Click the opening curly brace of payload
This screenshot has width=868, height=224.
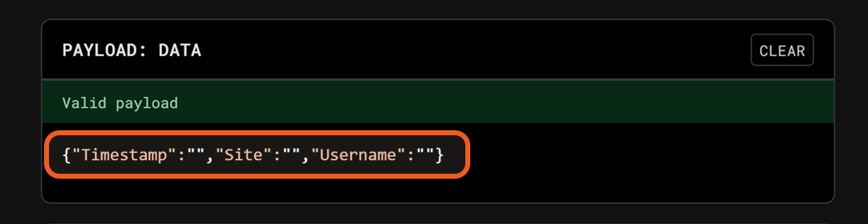(67, 155)
